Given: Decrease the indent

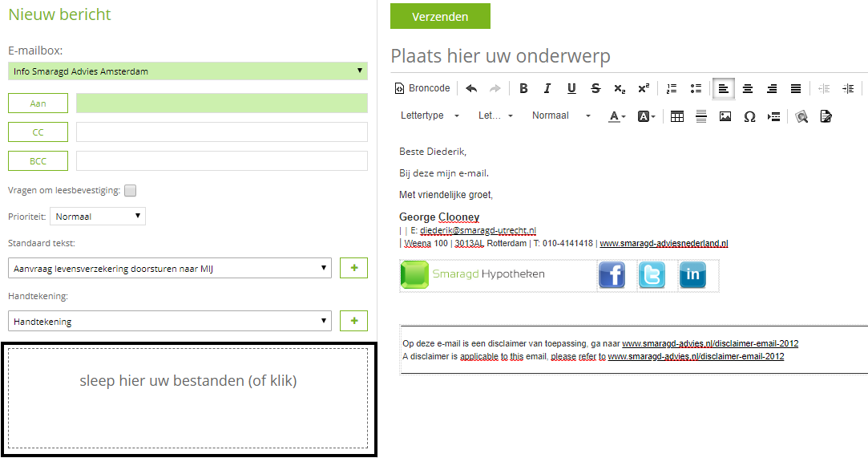Looking at the screenshot, I should tap(824, 88).
